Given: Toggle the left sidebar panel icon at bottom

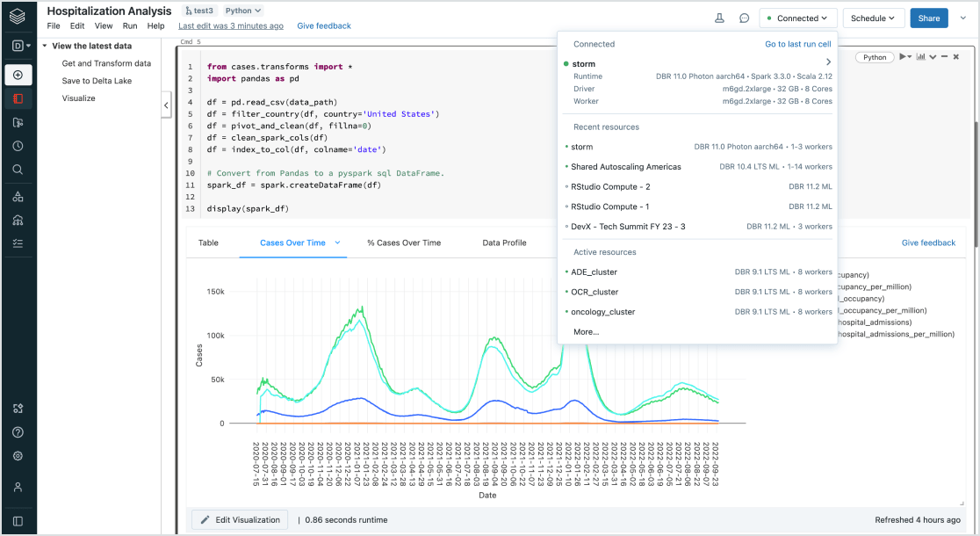Looking at the screenshot, I should [18, 521].
